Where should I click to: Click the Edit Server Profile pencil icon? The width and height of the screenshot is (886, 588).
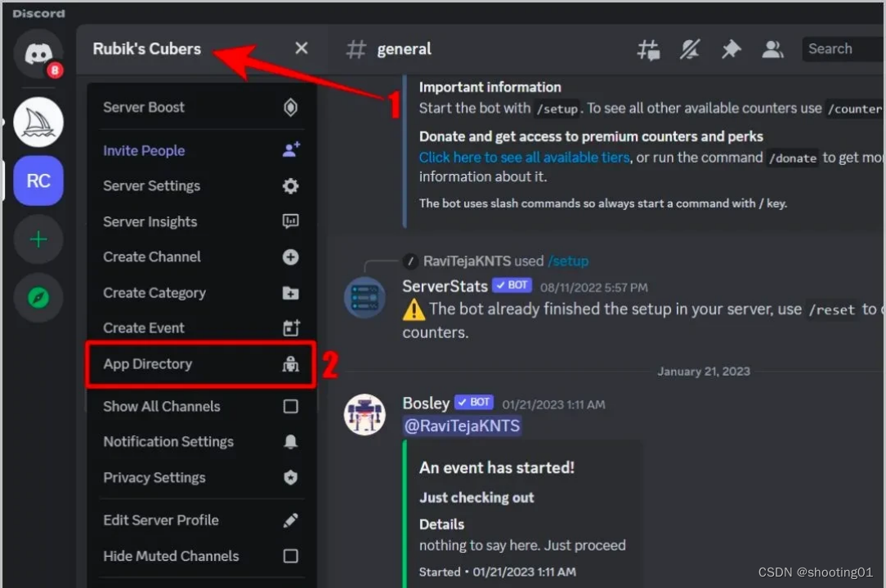tap(290, 520)
